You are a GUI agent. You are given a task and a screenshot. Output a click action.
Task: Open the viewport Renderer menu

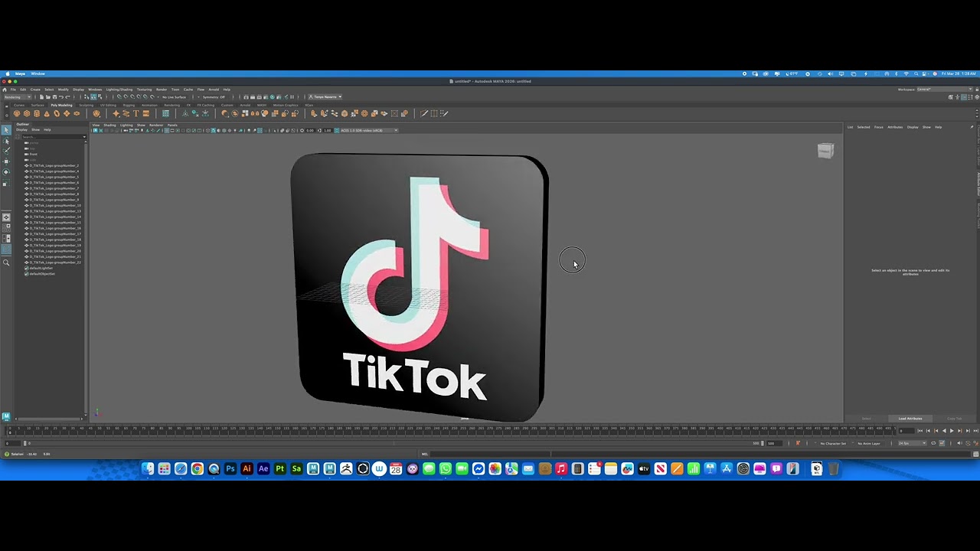click(x=156, y=125)
